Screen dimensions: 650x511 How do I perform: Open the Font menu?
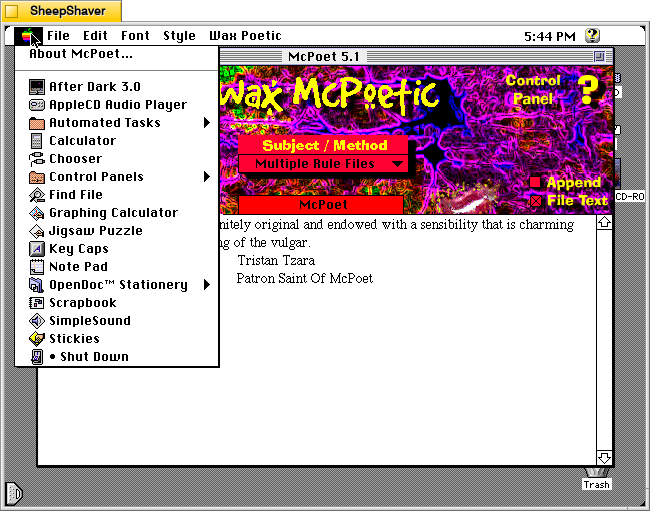(x=135, y=36)
